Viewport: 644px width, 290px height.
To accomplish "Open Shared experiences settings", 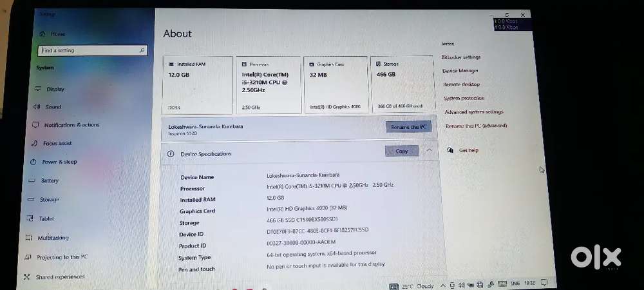I will pyautogui.click(x=60, y=277).
